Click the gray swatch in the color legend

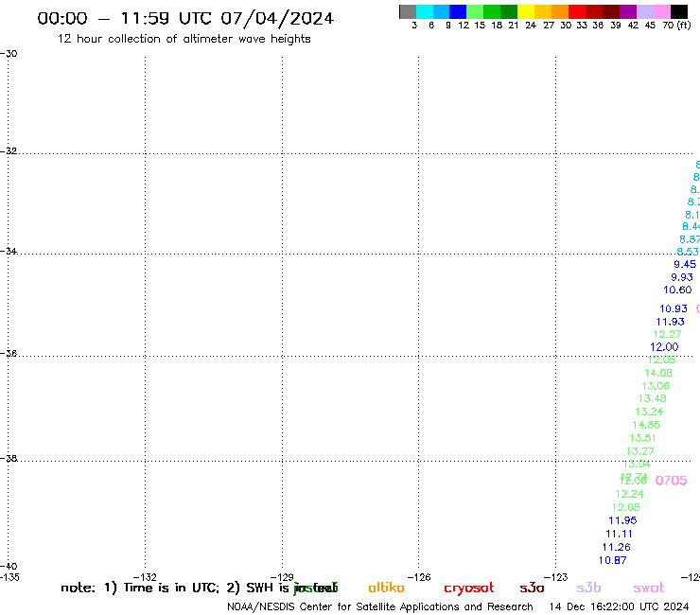[x=408, y=11]
